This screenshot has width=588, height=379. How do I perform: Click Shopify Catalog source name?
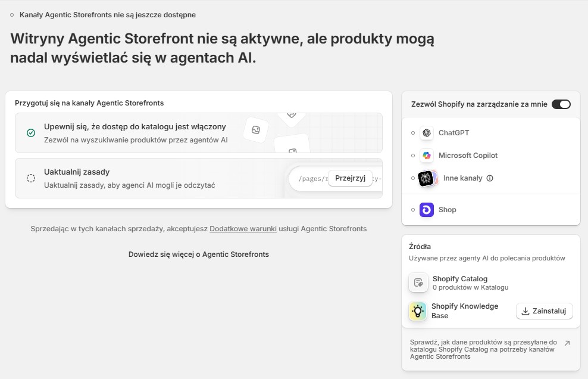460,279
